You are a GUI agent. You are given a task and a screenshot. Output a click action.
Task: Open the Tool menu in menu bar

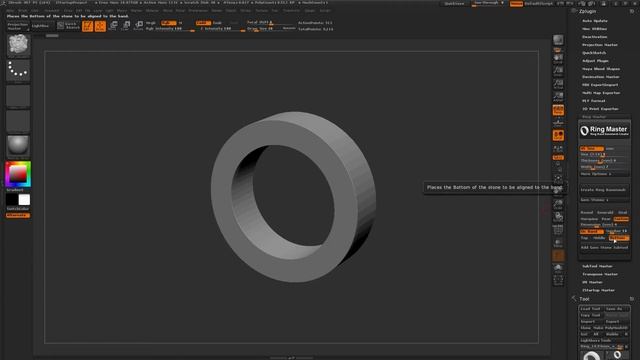[x=275, y=11]
